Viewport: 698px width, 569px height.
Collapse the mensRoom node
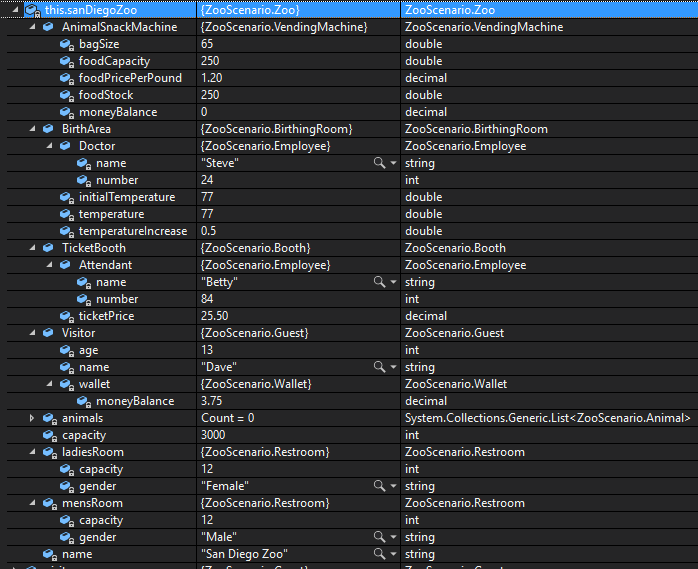32,503
